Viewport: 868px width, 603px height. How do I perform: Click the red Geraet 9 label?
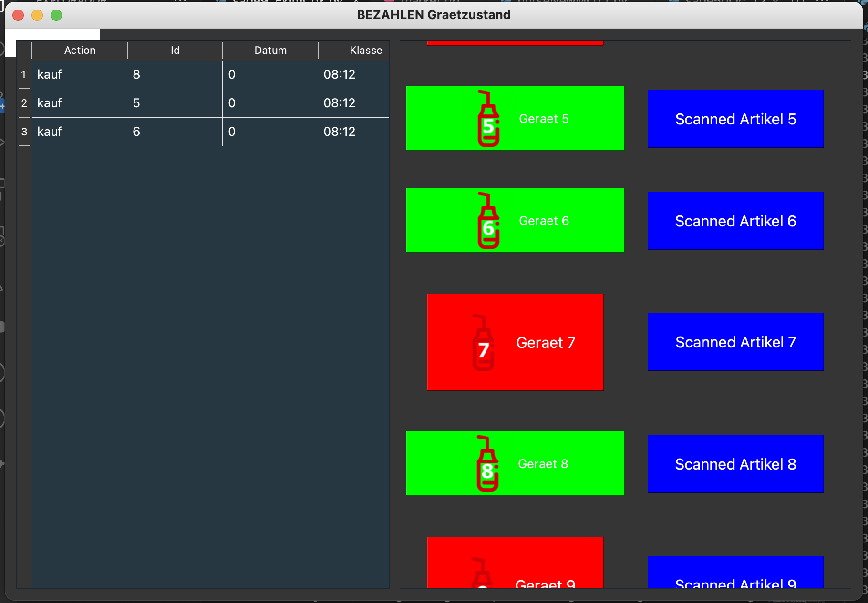coord(545,583)
